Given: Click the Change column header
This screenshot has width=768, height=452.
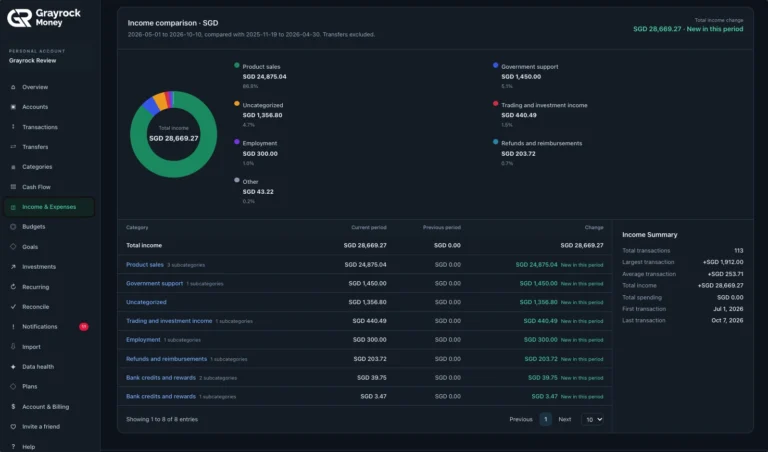Looking at the screenshot, I should pyautogui.click(x=594, y=227).
